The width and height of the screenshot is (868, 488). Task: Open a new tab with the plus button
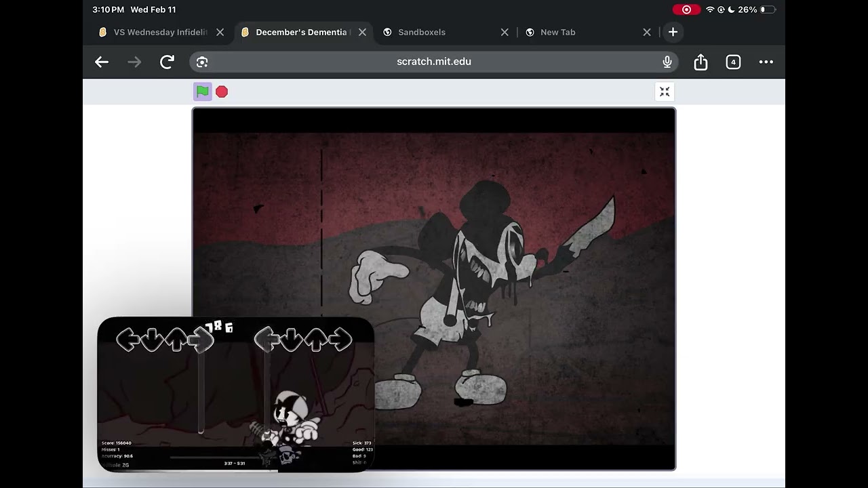(x=673, y=32)
